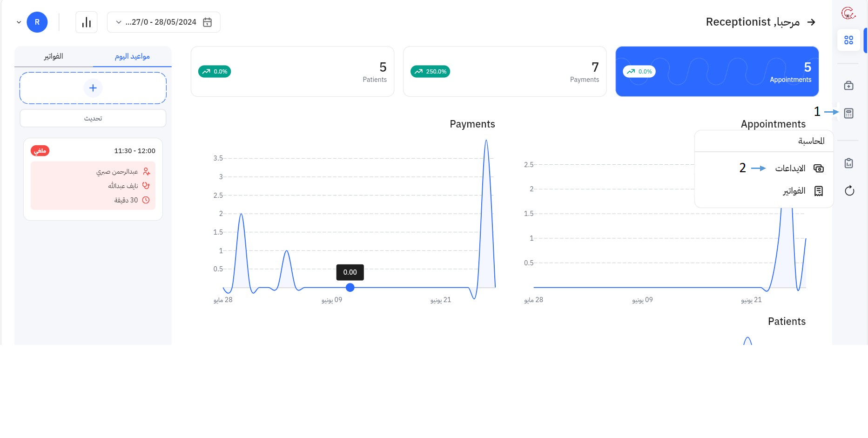The image size is (868, 438).
Task: Expand the user profile chevron
Action: 19,22
